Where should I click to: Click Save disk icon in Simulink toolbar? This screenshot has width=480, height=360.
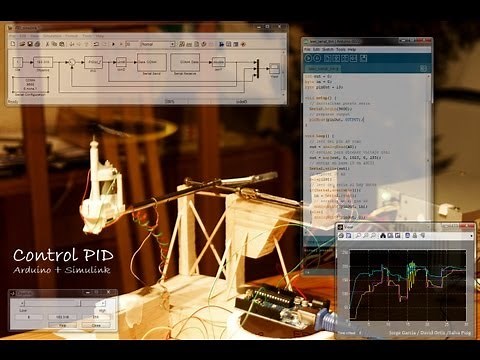tap(30, 44)
